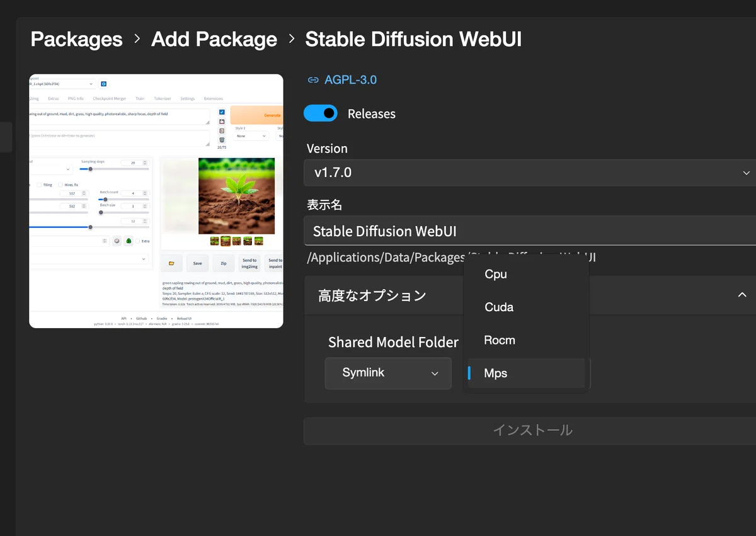Click the Symlink dropdown arrow icon
The width and height of the screenshot is (756, 536).
(x=435, y=373)
